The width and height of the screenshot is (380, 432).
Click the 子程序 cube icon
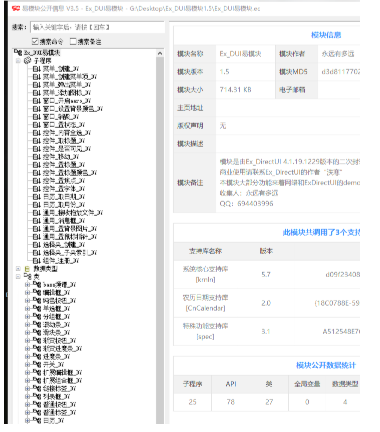(x=28, y=61)
